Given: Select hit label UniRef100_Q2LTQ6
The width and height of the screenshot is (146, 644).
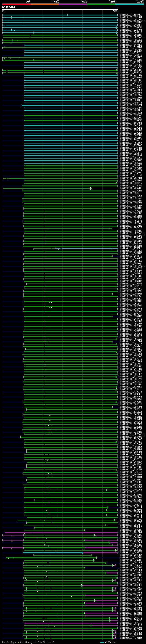Looking at the screenshot, I should pyautogui.click(x=131, y=352).
